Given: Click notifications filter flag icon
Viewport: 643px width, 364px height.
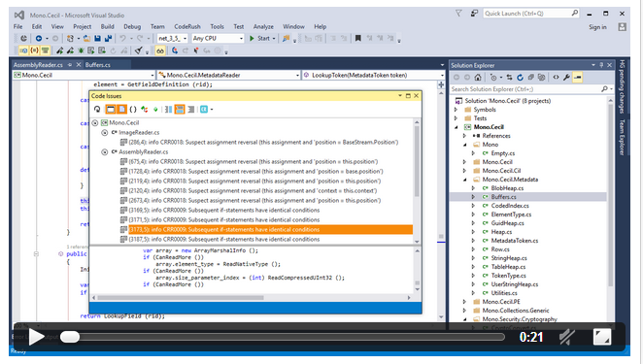Looking at the screenshot, I should pos(458,14).
